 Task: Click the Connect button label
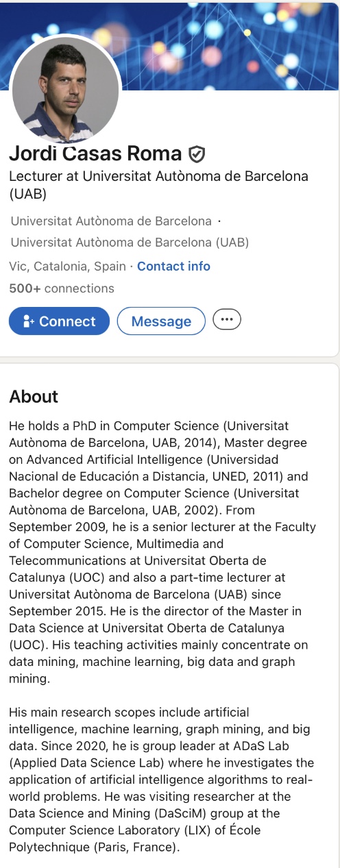67,321
